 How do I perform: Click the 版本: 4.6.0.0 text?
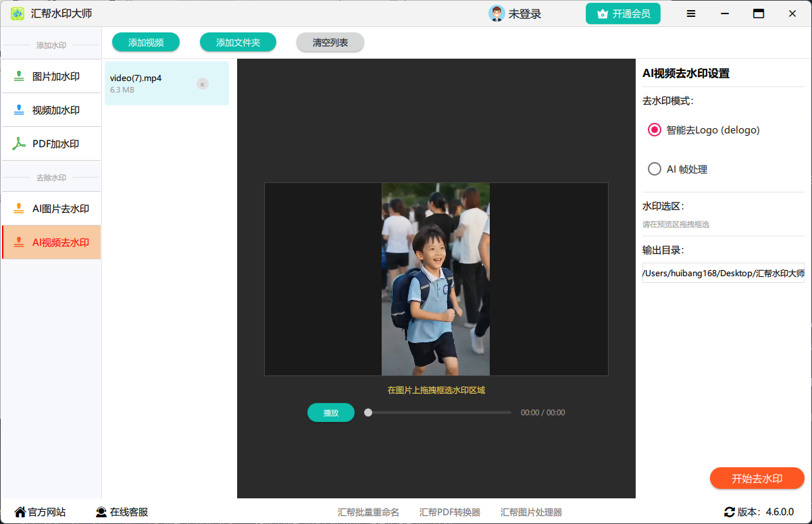[766, 512]
